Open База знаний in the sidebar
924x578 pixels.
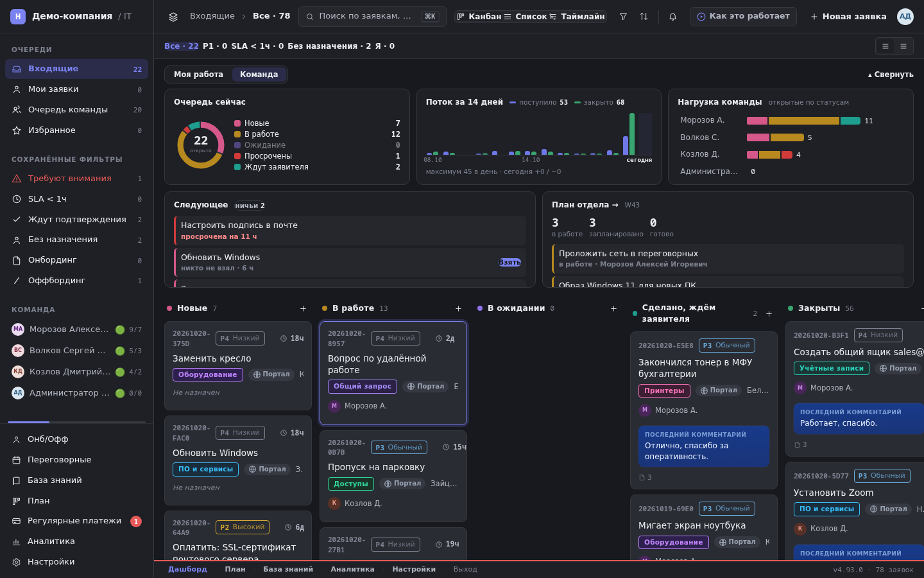[x=76, y=480]
